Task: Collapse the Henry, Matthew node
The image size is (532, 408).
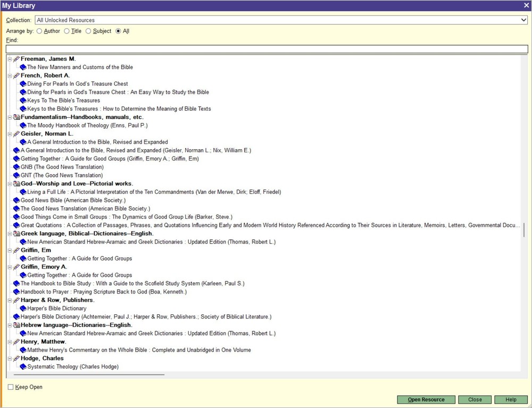Action: (10, 342)
